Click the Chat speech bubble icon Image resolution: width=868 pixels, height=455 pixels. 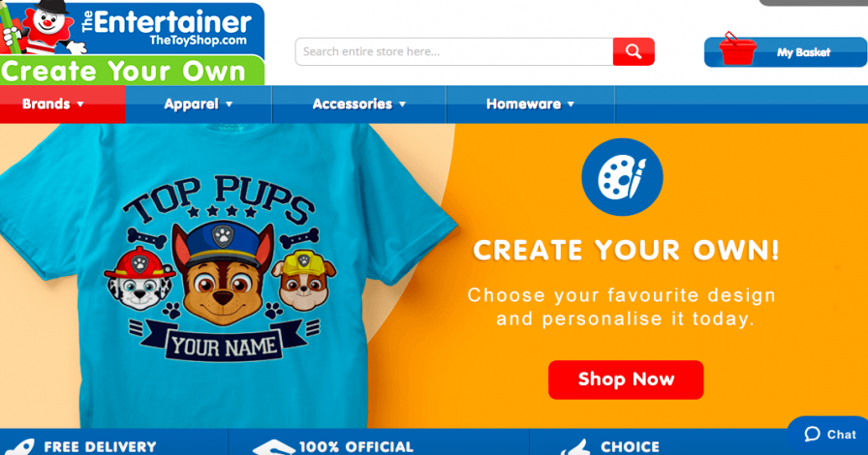[812, 435]
